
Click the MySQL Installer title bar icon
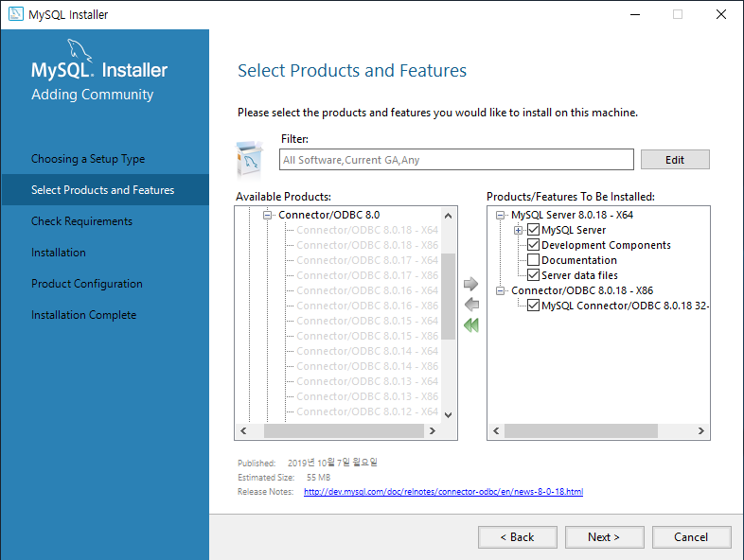[16, 14]
